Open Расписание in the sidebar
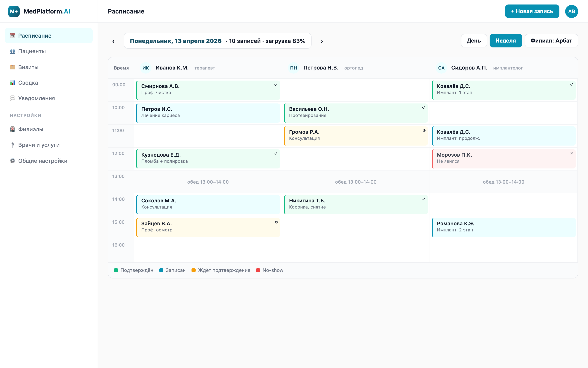This screenshot has height=368, width=588. pos(49,36)
